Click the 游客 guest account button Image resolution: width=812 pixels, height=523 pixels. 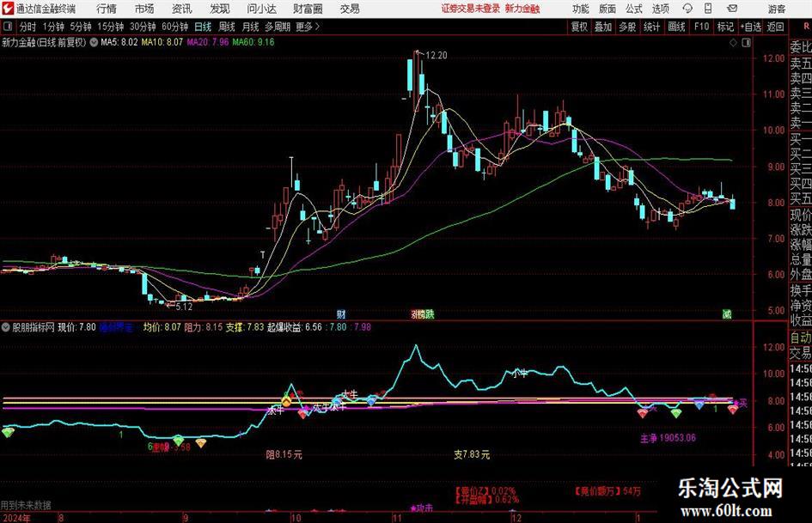[776, 9]
